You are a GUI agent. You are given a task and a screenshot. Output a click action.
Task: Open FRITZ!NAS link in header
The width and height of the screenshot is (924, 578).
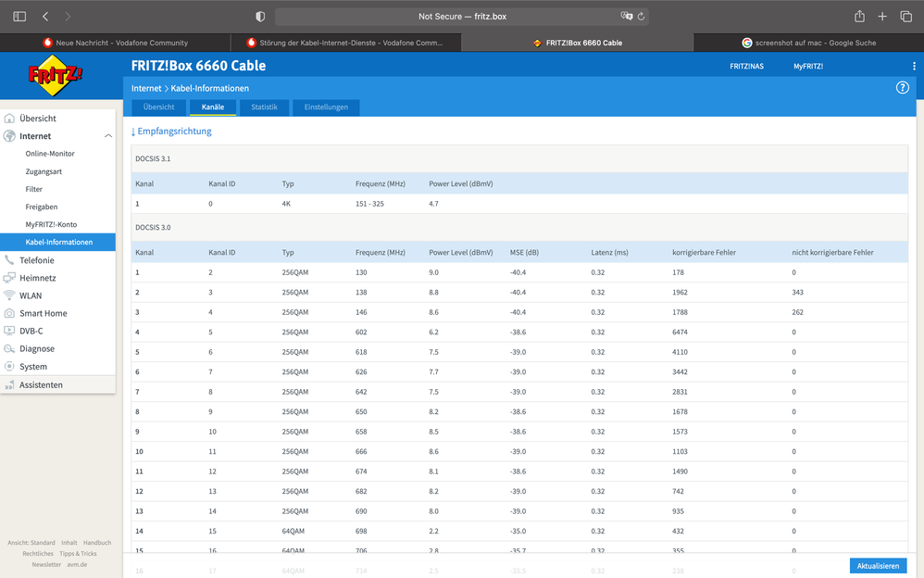(746, 66)
